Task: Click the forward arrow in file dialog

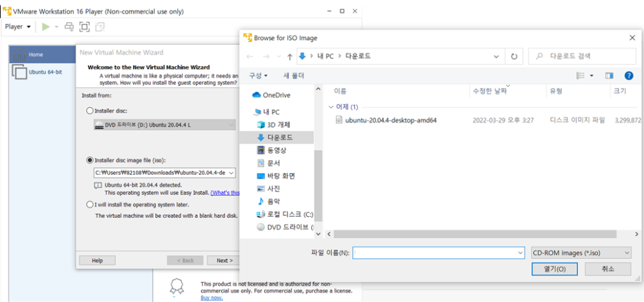Action: [266, 56]
